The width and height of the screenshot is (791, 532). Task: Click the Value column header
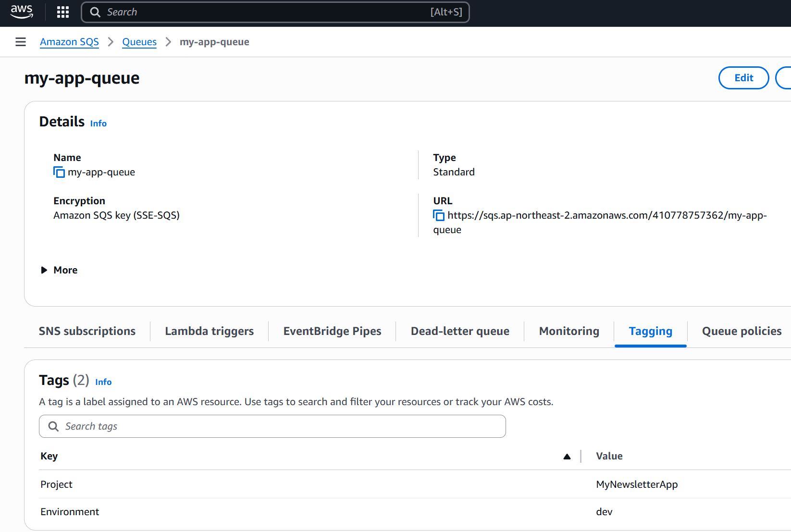609,456
